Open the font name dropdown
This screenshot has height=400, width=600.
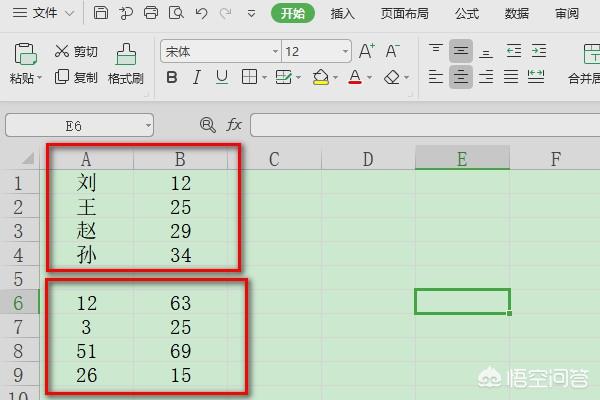[x=275, y=51]
